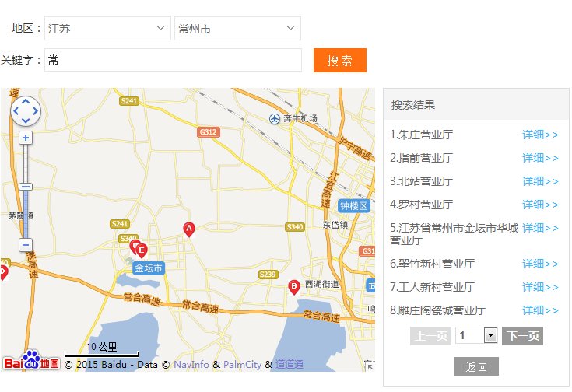Select result 2.指前营业厅
The height and width of the screenshot is (392, 572).
coord(421,158)
